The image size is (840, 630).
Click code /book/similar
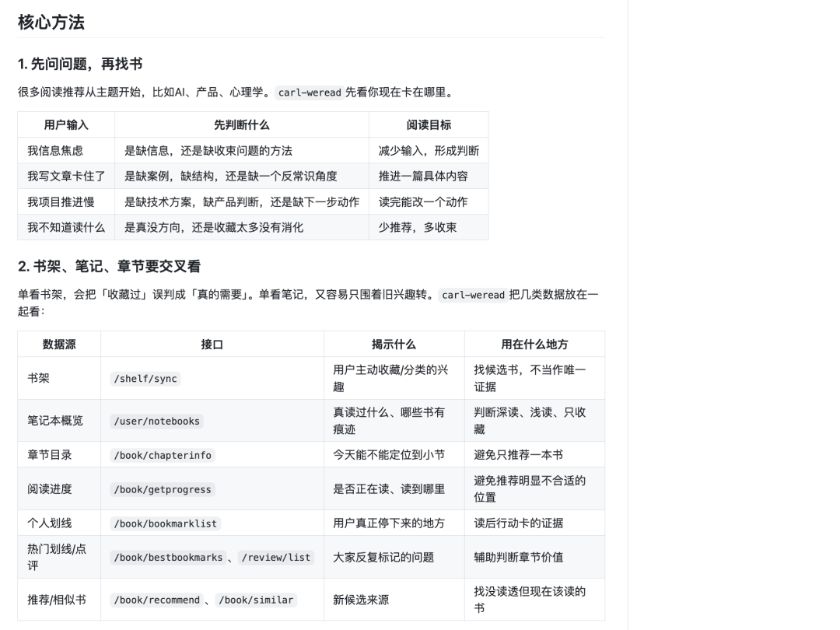pyautogui.click(x=256, y=600)
